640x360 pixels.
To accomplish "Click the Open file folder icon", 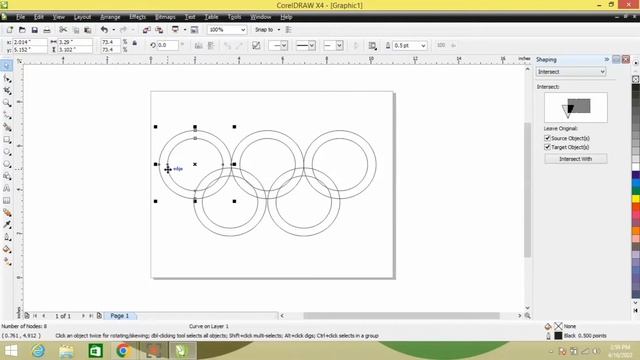I will click(22, 30).
